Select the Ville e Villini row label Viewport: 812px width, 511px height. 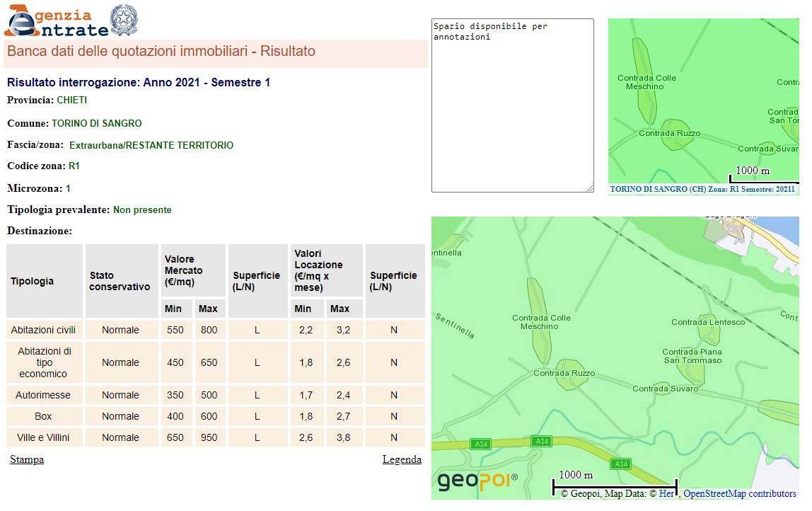[x=43, y=438]
